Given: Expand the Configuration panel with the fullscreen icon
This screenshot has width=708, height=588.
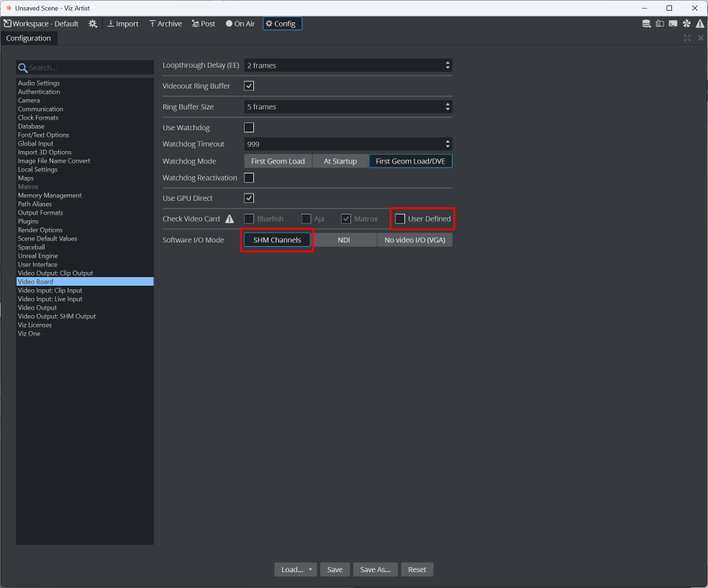Looking at the screenshot, I should pyautogui.click(x=687, y=38).
